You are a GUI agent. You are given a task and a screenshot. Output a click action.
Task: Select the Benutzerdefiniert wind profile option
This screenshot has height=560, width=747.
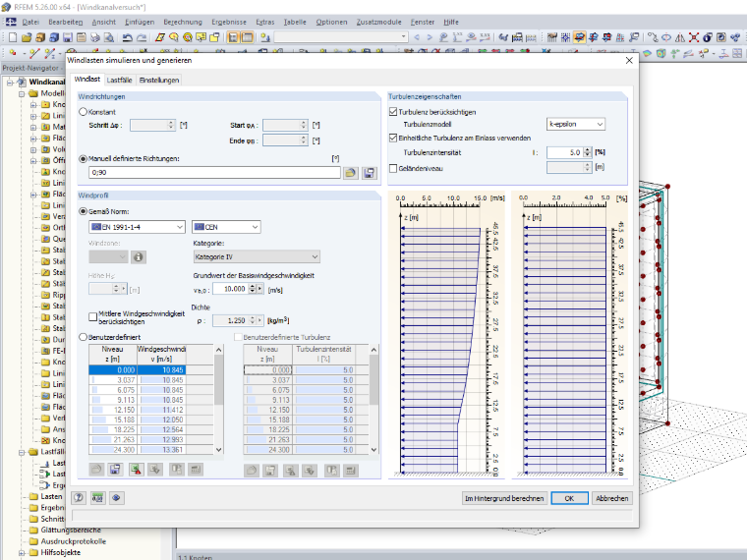(x=84, y=337)
